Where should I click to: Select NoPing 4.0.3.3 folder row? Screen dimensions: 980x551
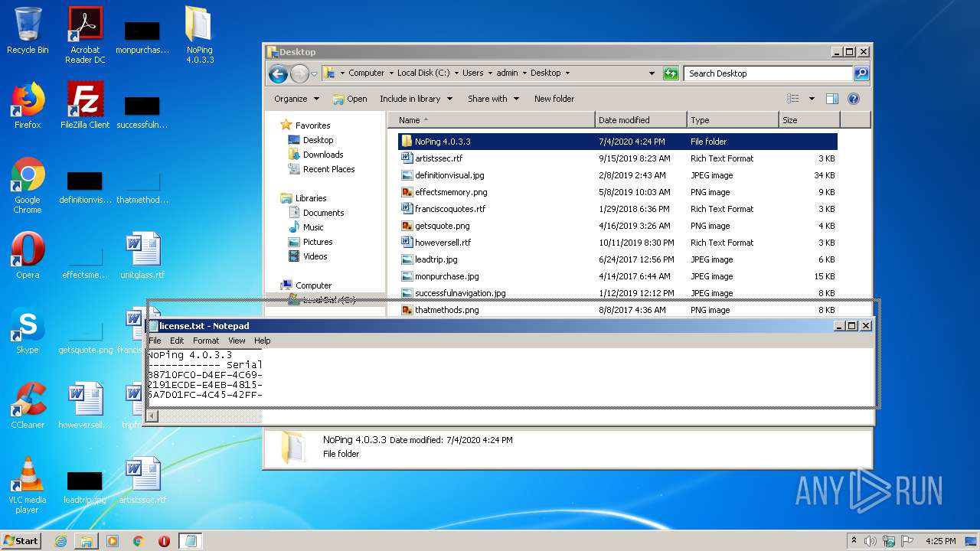[x=618, y=142]
